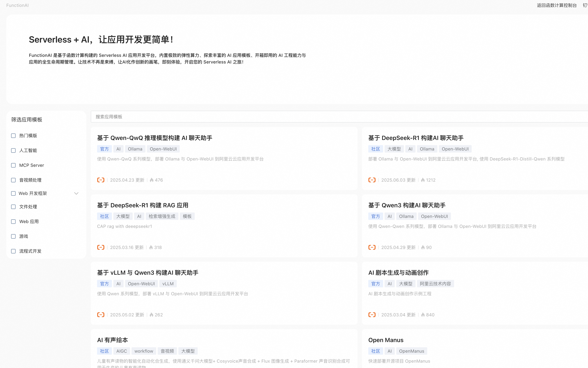The width and height of the screenshot is (588, 368).
Task: Enable the MCP Server filter checkbox
Action: pos(13,165)
